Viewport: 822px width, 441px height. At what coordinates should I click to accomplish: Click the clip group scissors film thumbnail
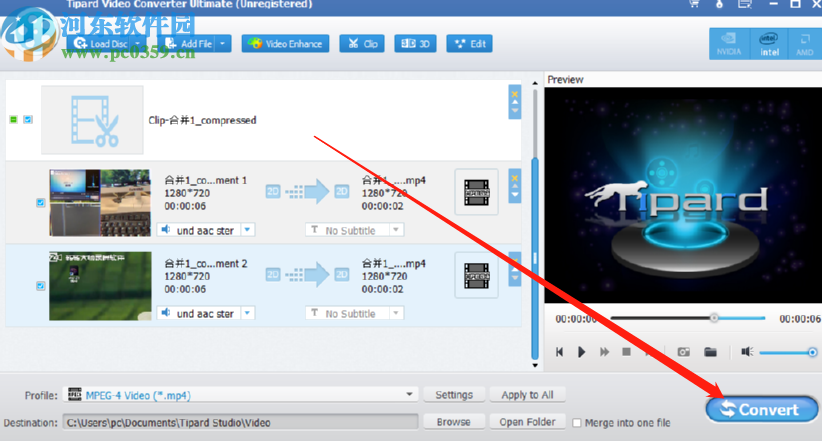(92, 120)
